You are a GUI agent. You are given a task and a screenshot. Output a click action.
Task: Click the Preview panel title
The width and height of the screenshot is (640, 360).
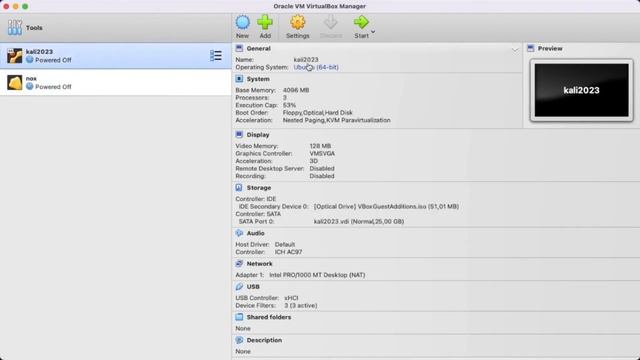pyautogui.click(x=550, y=48)
